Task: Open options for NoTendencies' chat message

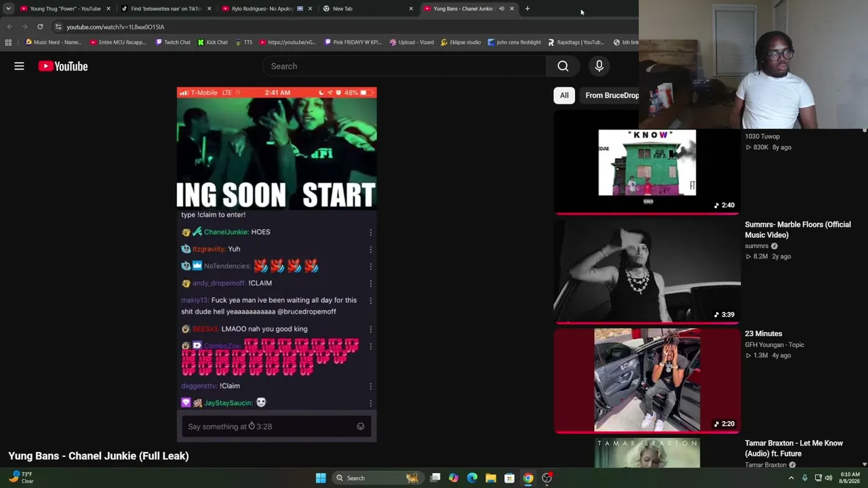Action: 370,266
